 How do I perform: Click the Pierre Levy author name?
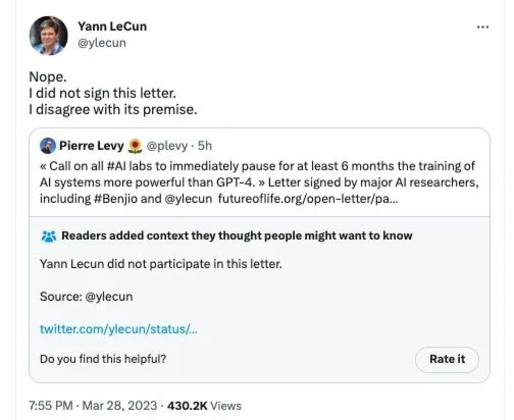click(91, 146)
